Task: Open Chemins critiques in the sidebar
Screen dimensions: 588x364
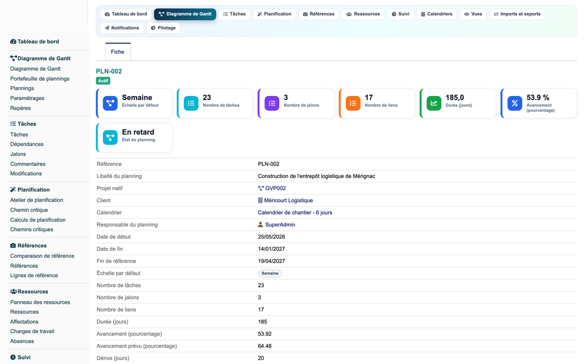Action: pos(32,230)
